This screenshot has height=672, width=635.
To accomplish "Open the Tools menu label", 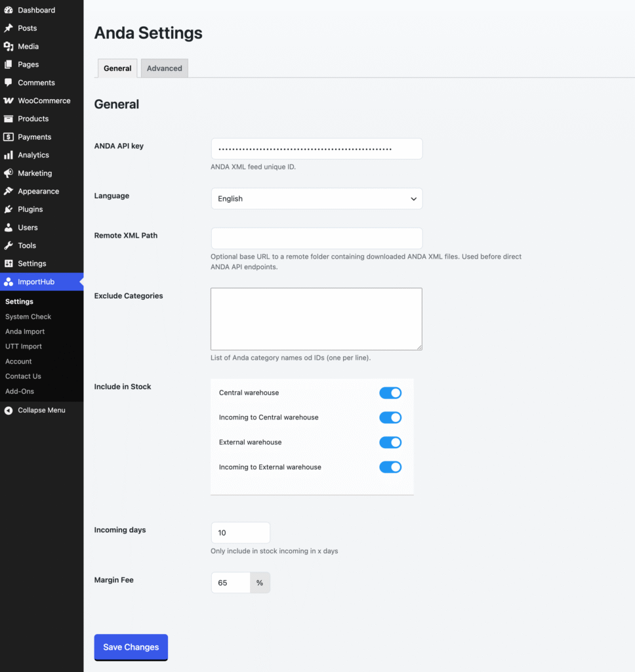I will point(27,245).
